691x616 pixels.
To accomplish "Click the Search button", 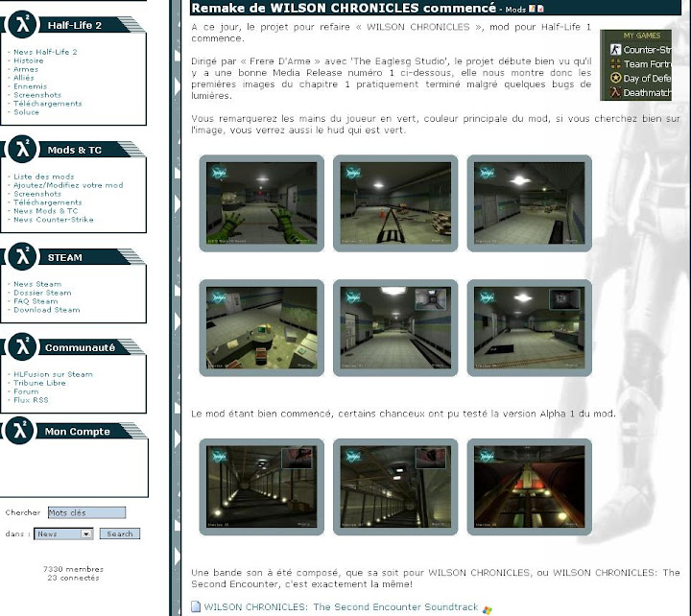I will (x=119, y=533).
